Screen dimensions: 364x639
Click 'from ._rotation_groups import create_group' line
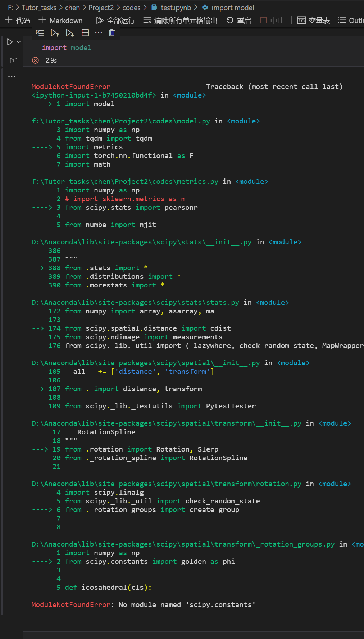152,510
